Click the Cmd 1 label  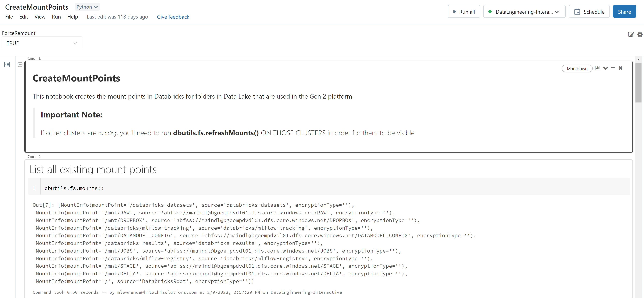[34, 58]
